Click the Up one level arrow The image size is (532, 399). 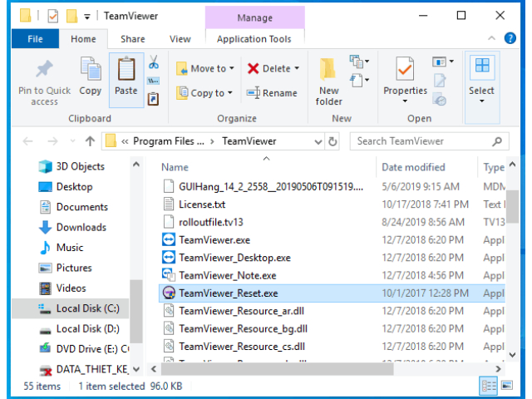pyautogui.click(x=90, y=141)
